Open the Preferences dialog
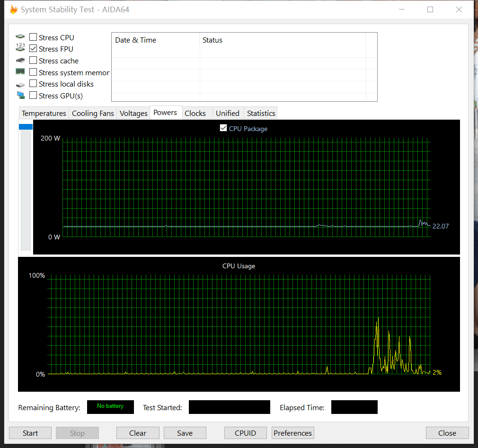The height and width of the screenshot is (448, 478). coord(292,433)
